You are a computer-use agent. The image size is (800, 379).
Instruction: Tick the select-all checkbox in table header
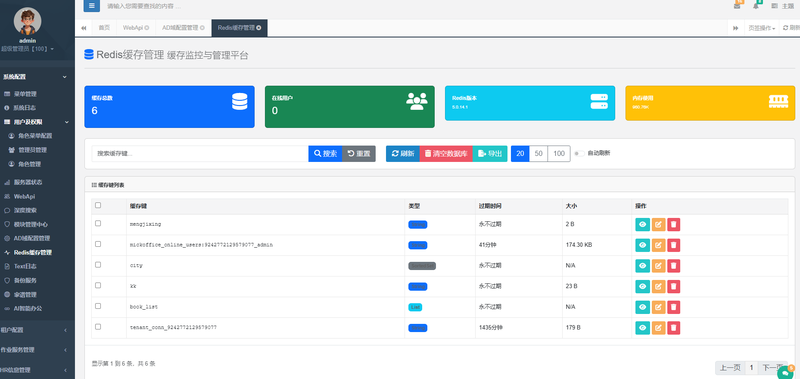98,206
